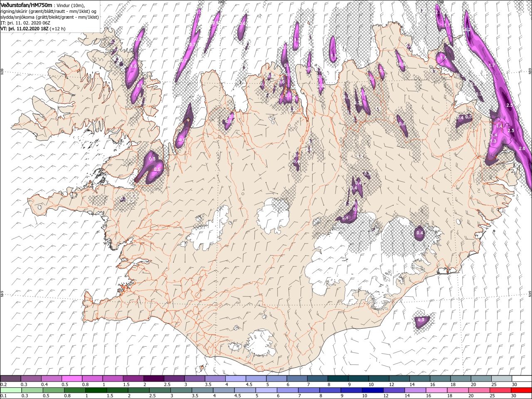The width and height of the screenshot is (532, 399).
Task: Pick the pale green lower swatch between 0.1 and 0.3
Action: click(11, 390)
